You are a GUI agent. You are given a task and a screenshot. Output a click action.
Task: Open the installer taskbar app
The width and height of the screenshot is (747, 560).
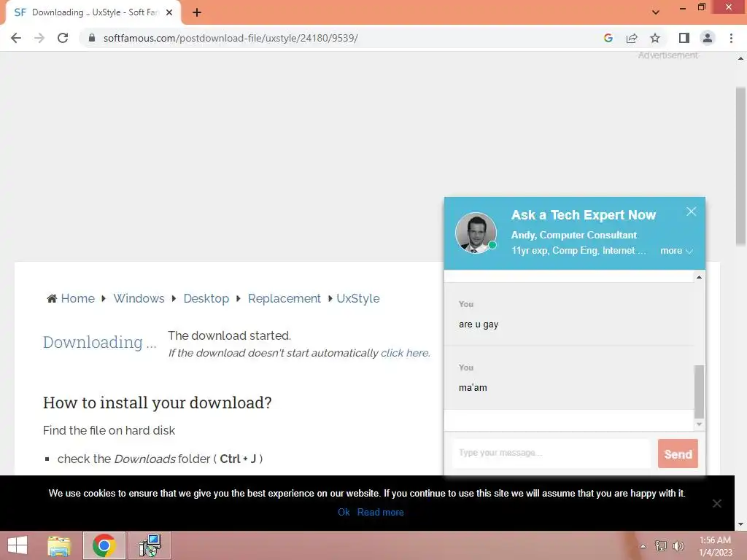(x=150, y=545)
